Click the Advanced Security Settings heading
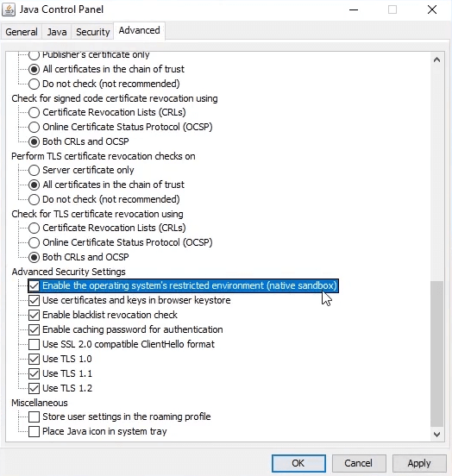This screenshot has height=476, width=452. point(68,272)
